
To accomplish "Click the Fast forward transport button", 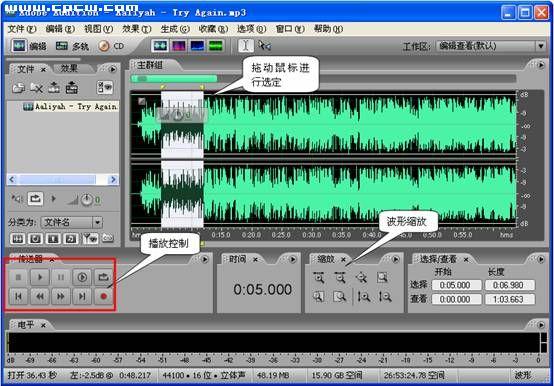I will point(61,296).
